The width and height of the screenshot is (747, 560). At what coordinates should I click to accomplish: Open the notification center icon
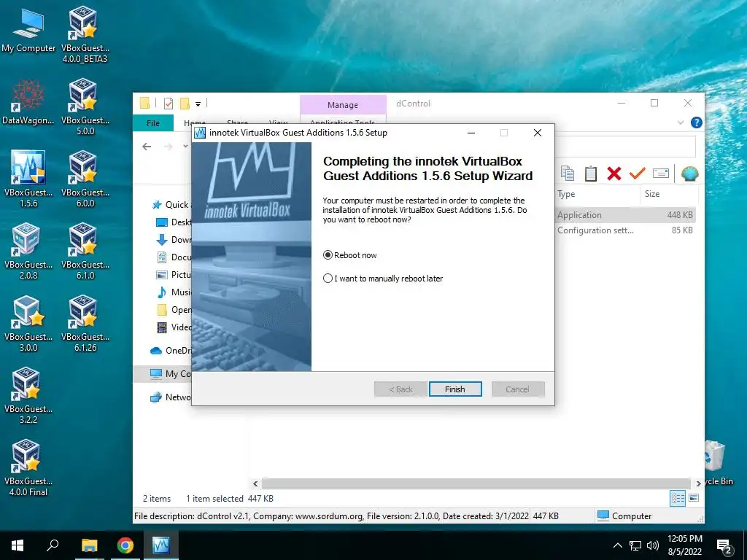coord(724,546)
